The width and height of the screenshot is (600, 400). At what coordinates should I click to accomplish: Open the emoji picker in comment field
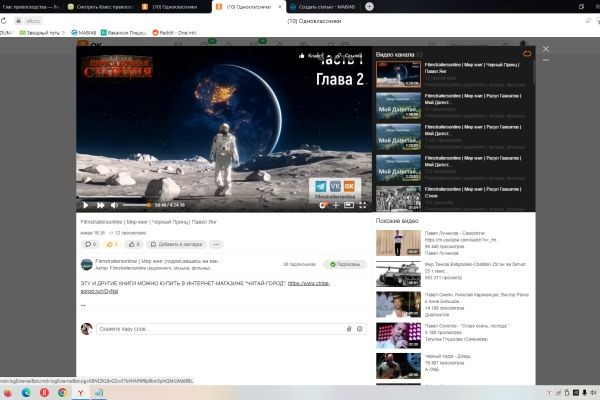click(359, 329)
